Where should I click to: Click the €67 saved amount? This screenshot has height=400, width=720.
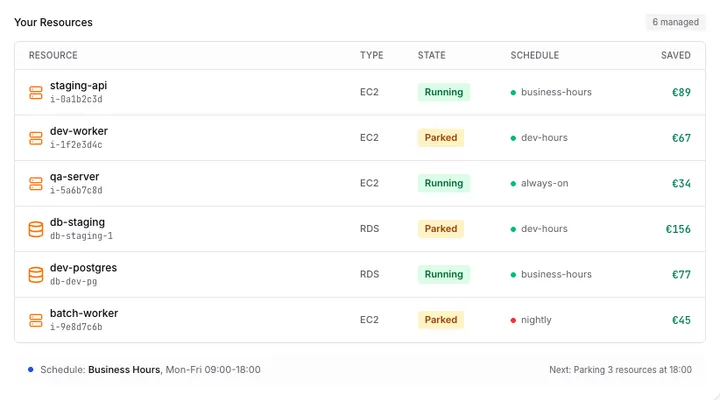[681, 138]
